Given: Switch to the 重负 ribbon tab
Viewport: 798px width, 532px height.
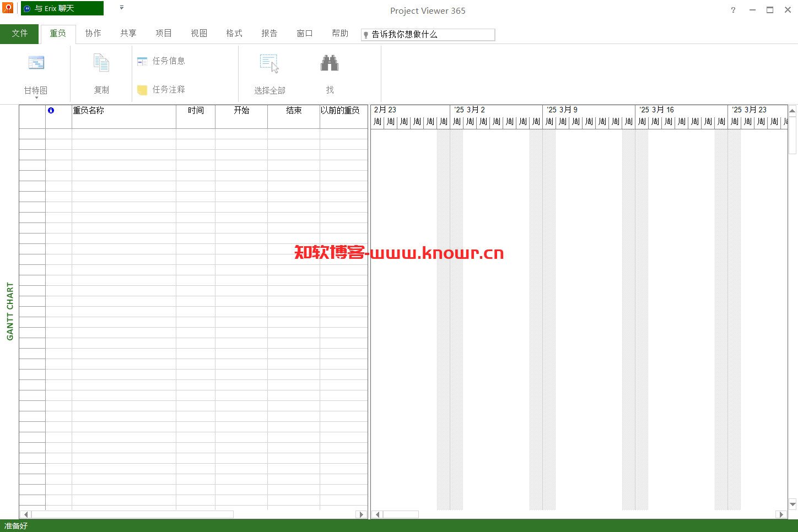Looking at the screenshot, I should point(58,34).
